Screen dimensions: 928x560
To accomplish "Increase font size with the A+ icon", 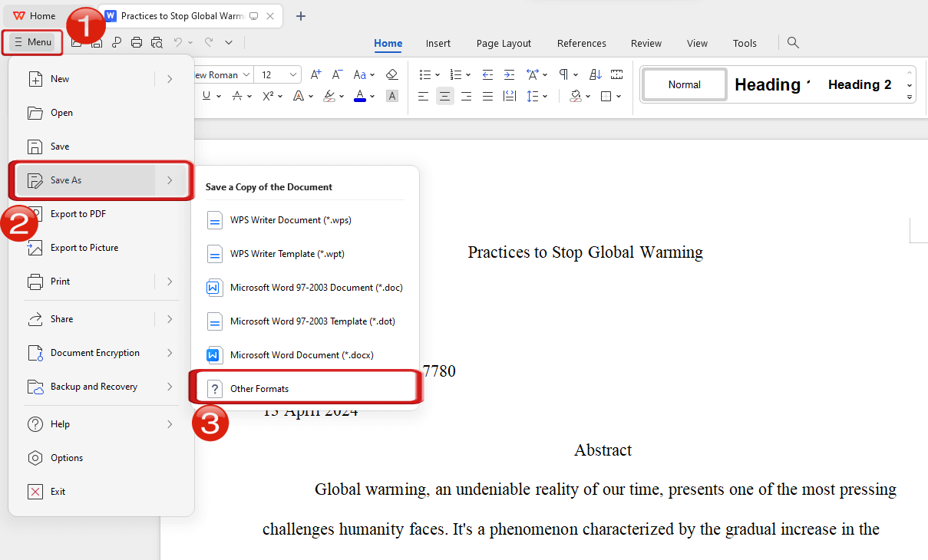I will [x=315, y=74].
